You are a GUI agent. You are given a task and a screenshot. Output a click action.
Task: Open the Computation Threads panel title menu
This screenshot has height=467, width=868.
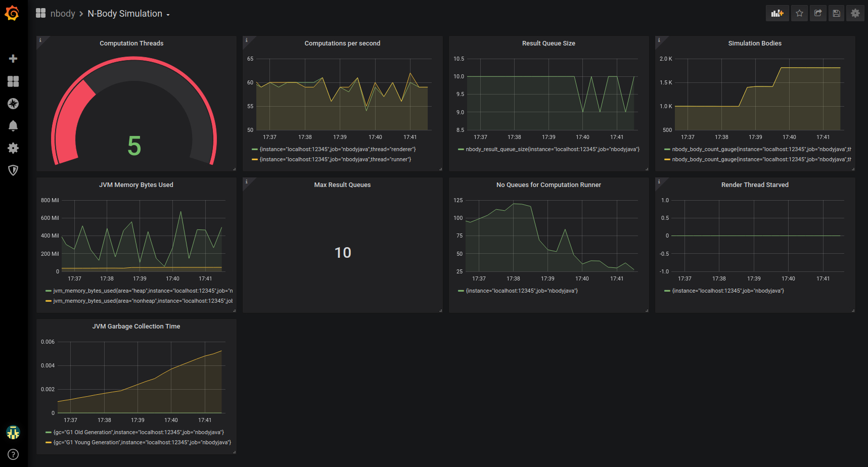(x=131, y=43)
